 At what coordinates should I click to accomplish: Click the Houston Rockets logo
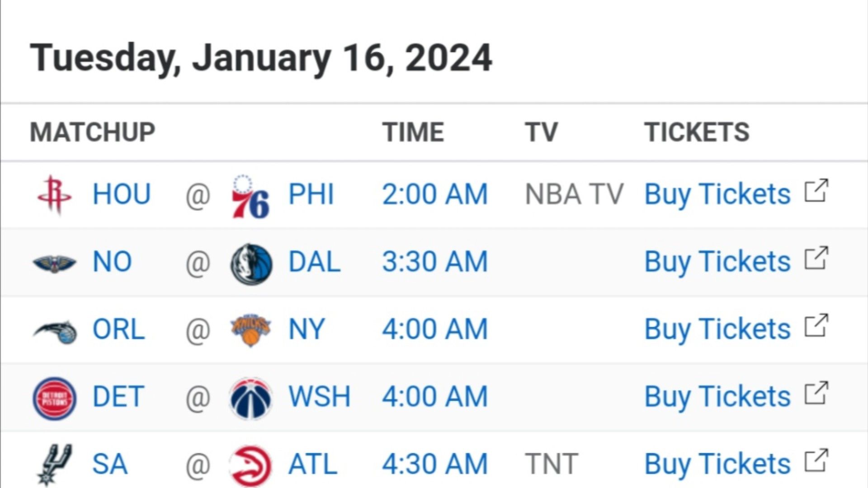(x=54, y=195)
